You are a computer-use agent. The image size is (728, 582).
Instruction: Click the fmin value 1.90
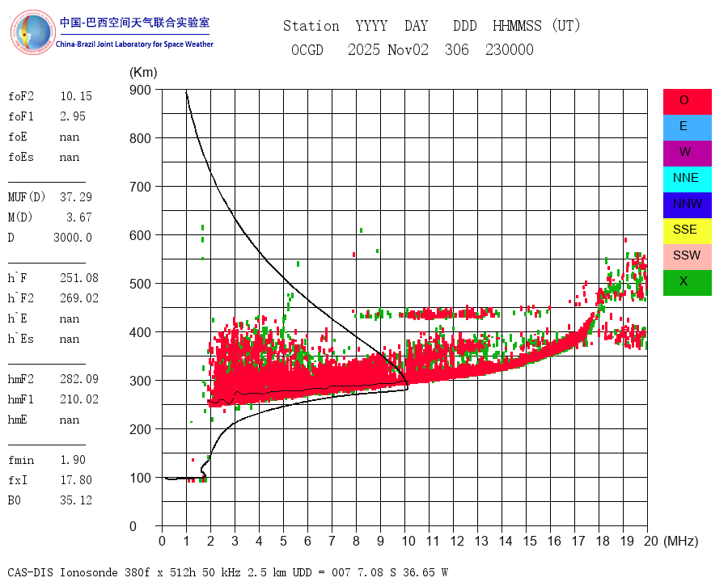(x=73, y=460)
